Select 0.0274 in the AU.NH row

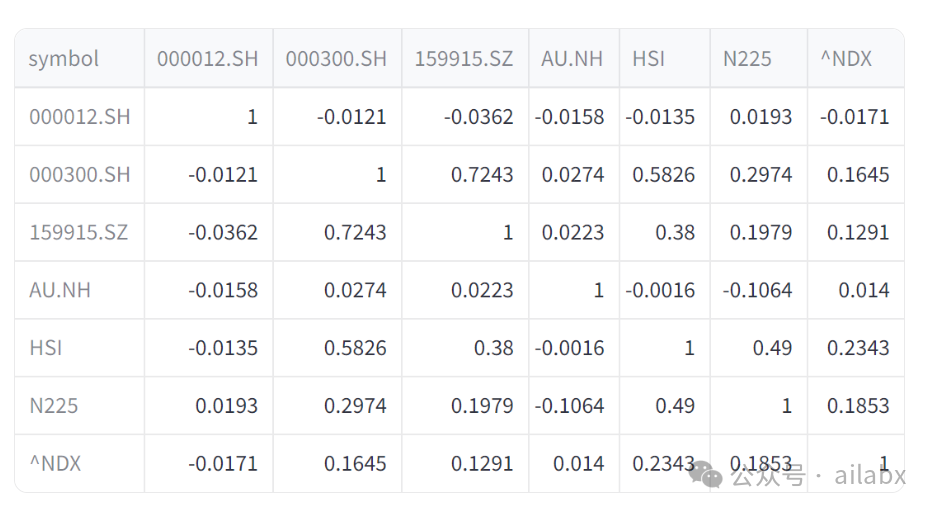(355, 290)
